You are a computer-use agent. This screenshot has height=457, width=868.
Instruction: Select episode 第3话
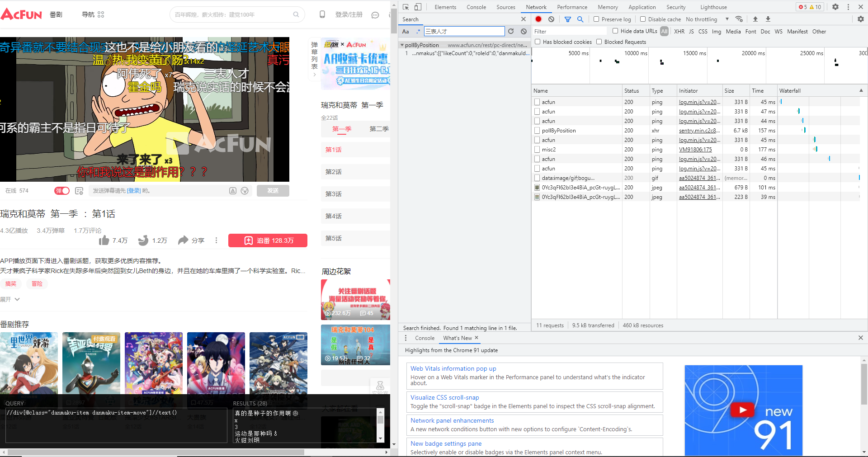click(x=356, y=194)
